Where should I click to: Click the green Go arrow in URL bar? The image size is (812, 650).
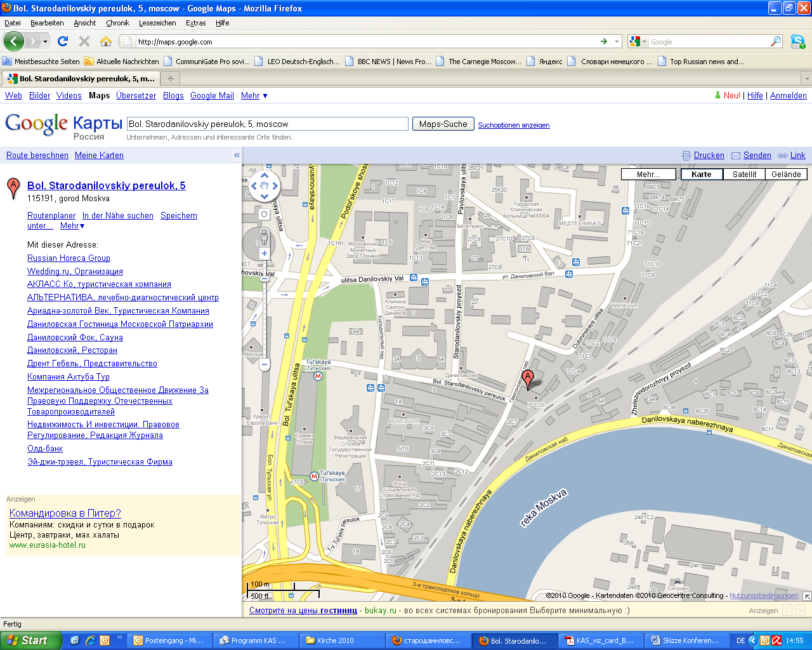604,42
